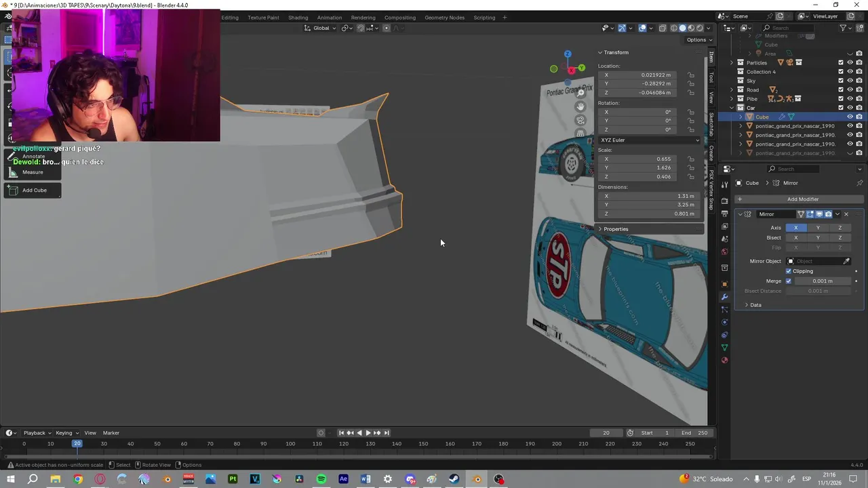Enable Mirror Axis Y
868x488 pixels.
coord(818,228)
